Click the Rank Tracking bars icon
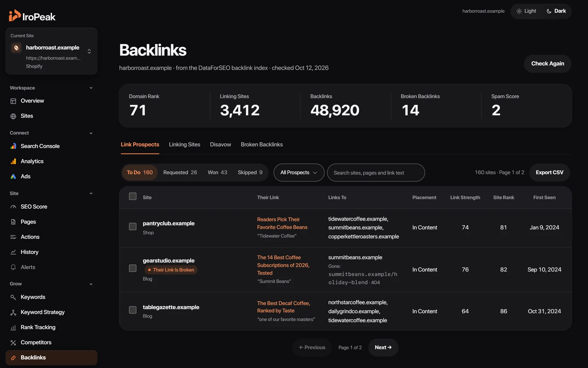The height and width of the screenshot is (368, 588). pos(13,328)
